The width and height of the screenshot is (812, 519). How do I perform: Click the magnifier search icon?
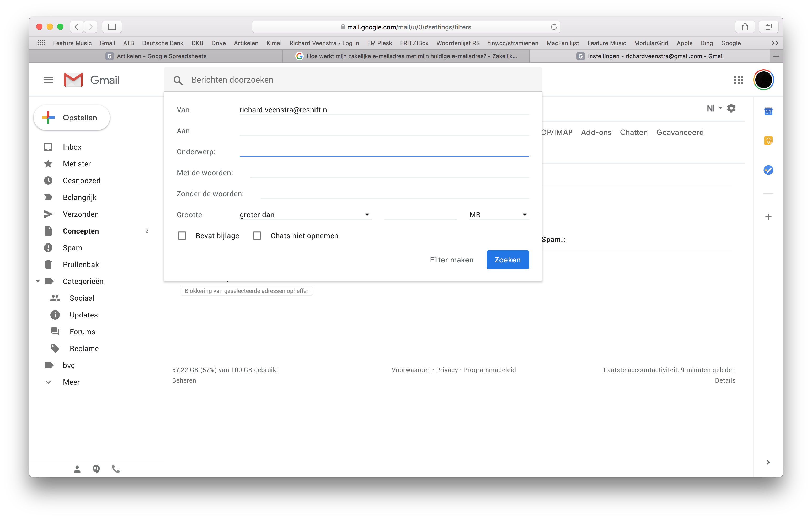click(x=178, y=80)
